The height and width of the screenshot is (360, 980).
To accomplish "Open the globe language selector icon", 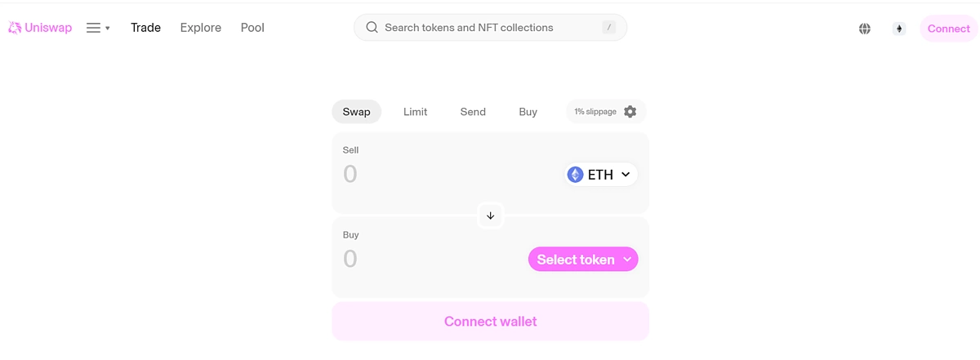I will 865,29.
